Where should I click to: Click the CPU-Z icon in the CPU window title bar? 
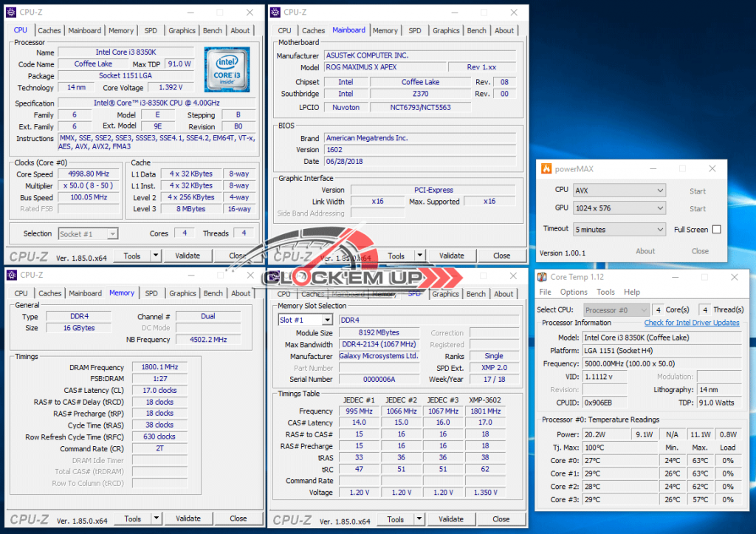click(11, 12)
